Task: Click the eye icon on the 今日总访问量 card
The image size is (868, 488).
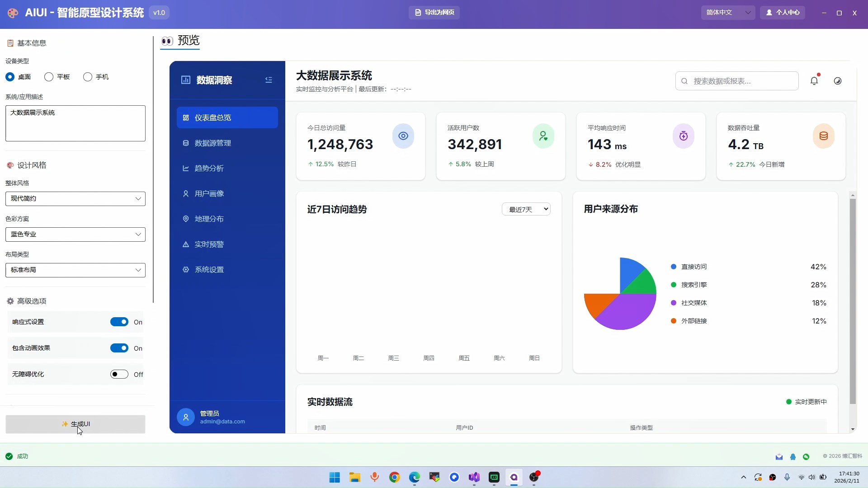Action: click(x=403, y=136)
